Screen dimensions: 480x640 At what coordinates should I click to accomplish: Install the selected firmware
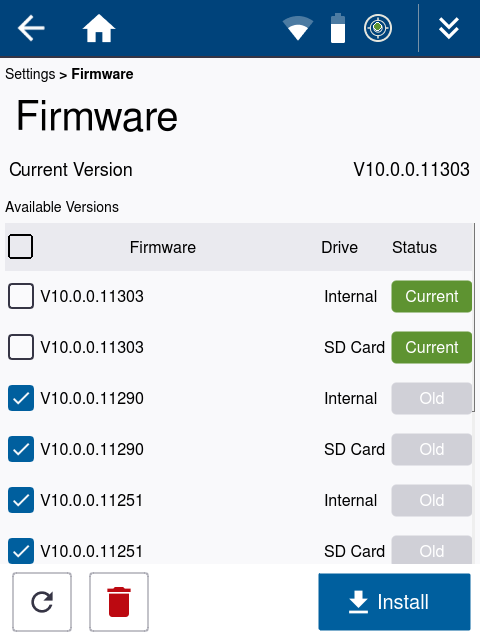point(394,602)
